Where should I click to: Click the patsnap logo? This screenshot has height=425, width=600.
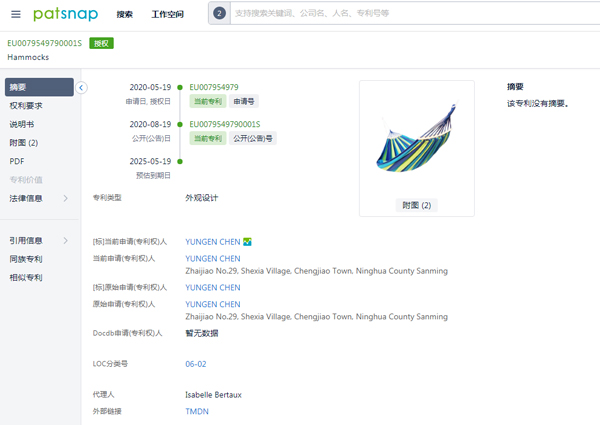click(x=65, y=14)
